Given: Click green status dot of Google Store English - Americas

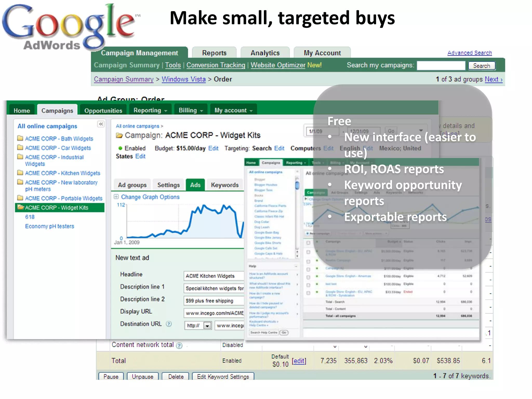Looking at the screenshot, I should [x=317, y=276].
